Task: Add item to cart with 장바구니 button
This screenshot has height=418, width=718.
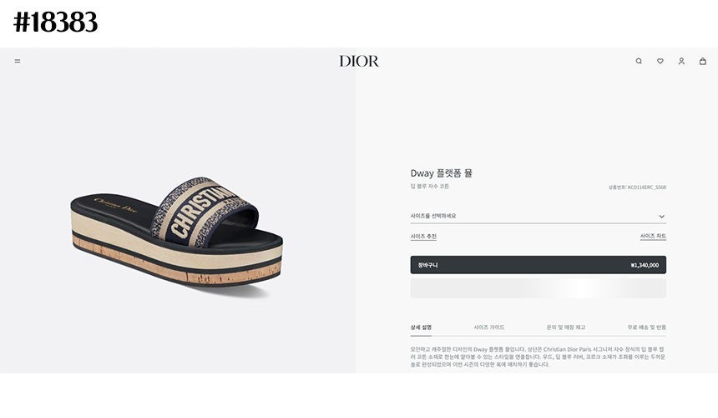Action: click(538, 265)
